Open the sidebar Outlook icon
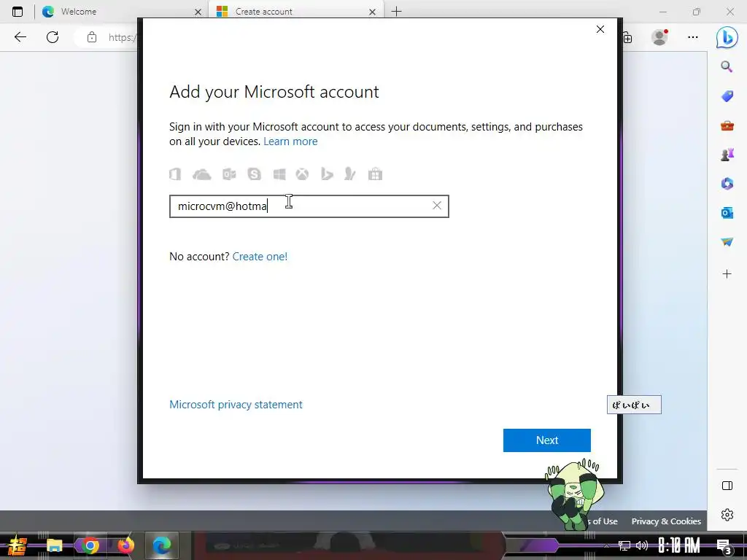 (727, 213)
